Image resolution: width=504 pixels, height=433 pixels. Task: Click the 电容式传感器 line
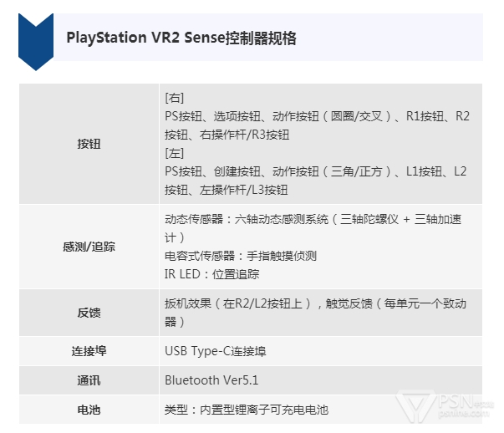(x=241, y=256)
